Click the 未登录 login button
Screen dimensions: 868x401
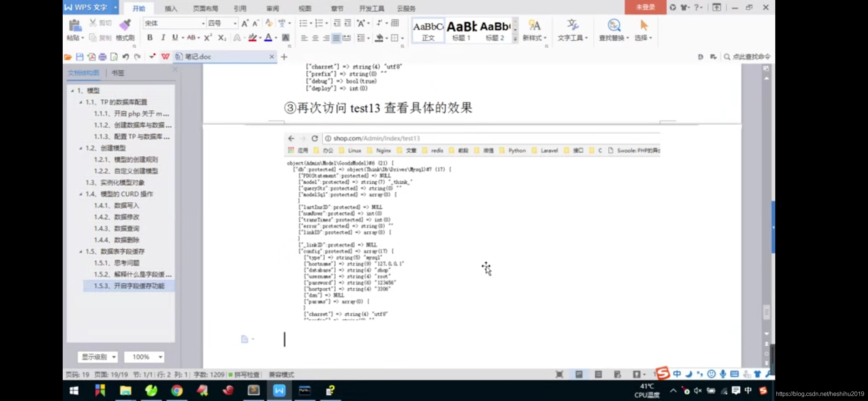point(645,7)
